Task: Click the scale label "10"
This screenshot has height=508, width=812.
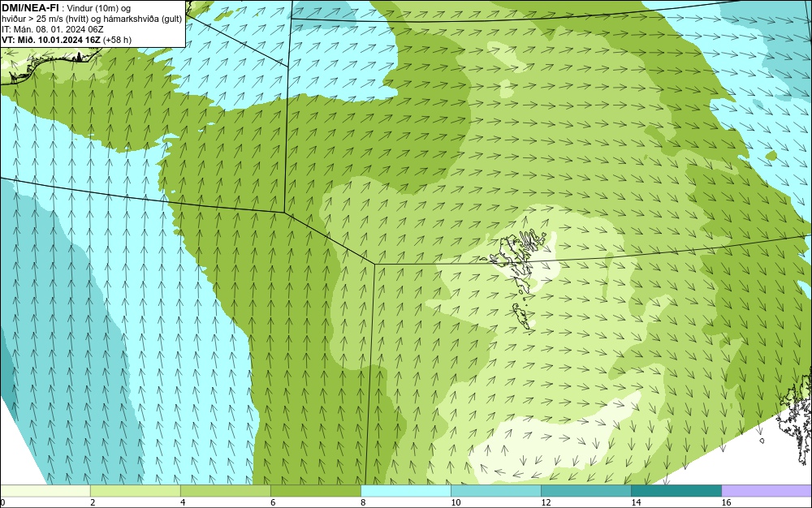Action: (456, 502)
